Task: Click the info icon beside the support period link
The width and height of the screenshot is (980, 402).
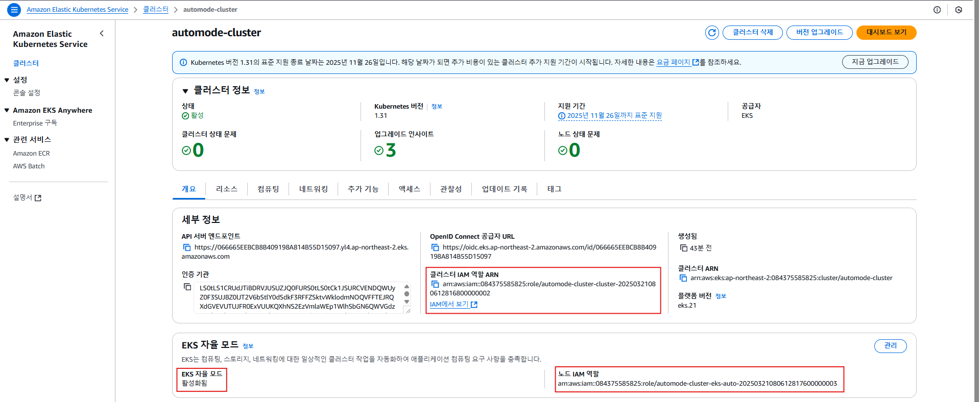Action: coord(562,116)
